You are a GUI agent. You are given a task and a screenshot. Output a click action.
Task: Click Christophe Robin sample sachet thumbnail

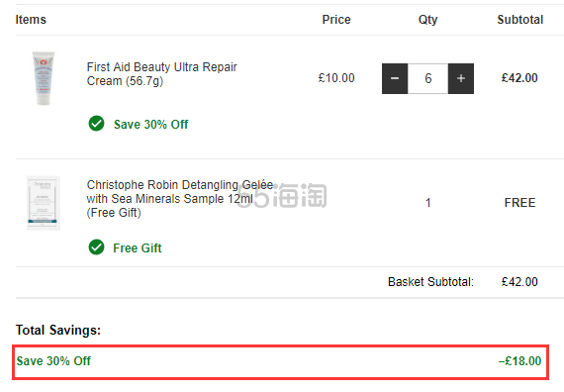point(44,203)
